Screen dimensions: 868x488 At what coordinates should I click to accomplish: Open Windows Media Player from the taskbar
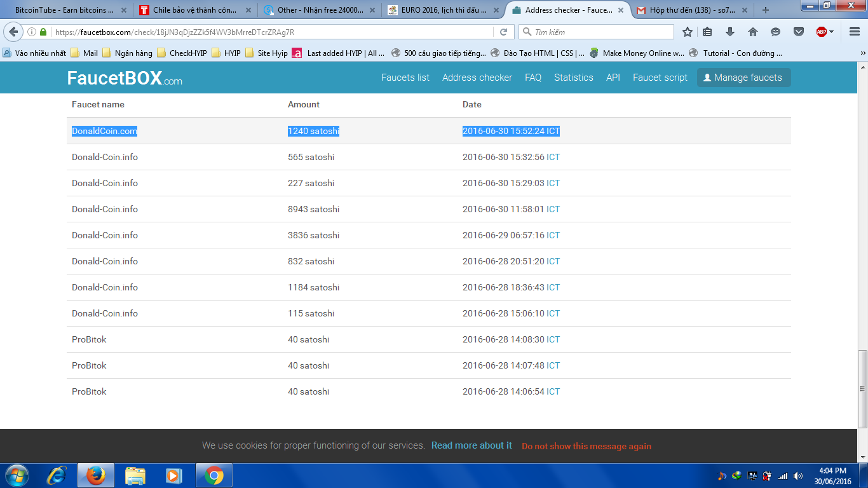tap(173, 475)
